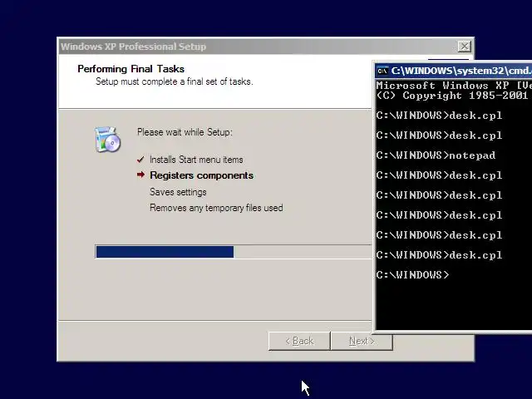Click the disabled Next button
532x399 pixels.
pyautogui.click(x=362, y=341)
